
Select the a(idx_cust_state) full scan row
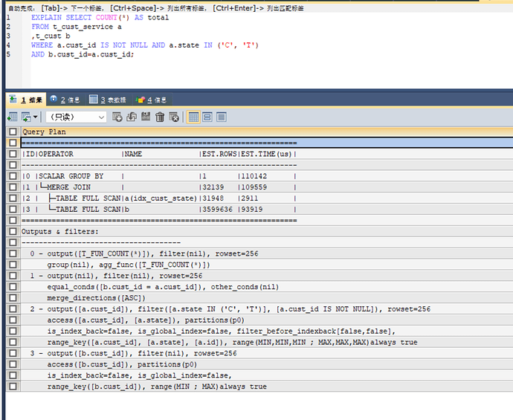(267, 198)
